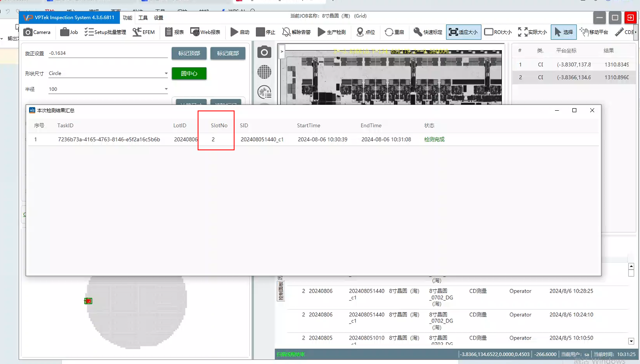The image size is (640, 364).
Task: Click the 停止 stop button
Action: (x=265, y=32)
